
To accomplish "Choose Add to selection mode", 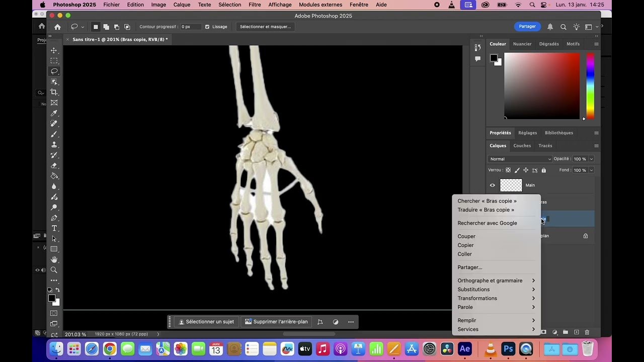I will [106, 27].
